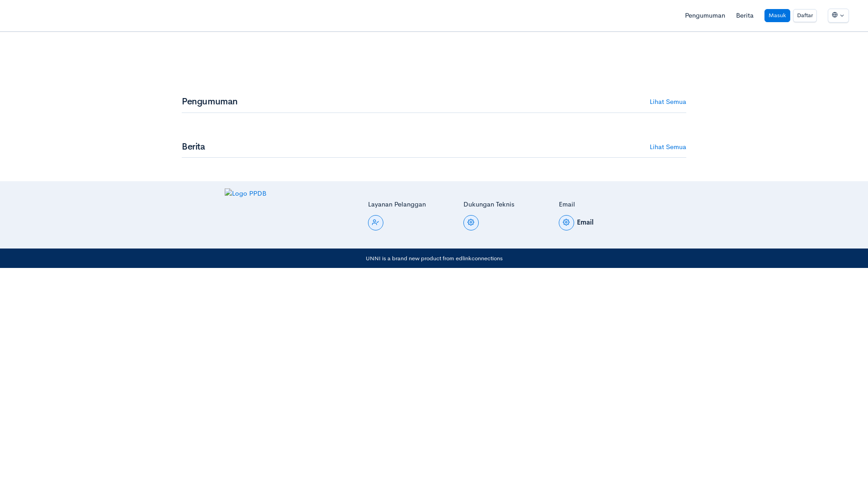Click the Masuk button
The height and width of the screenshot is (488, 868).
pos(777,15)
